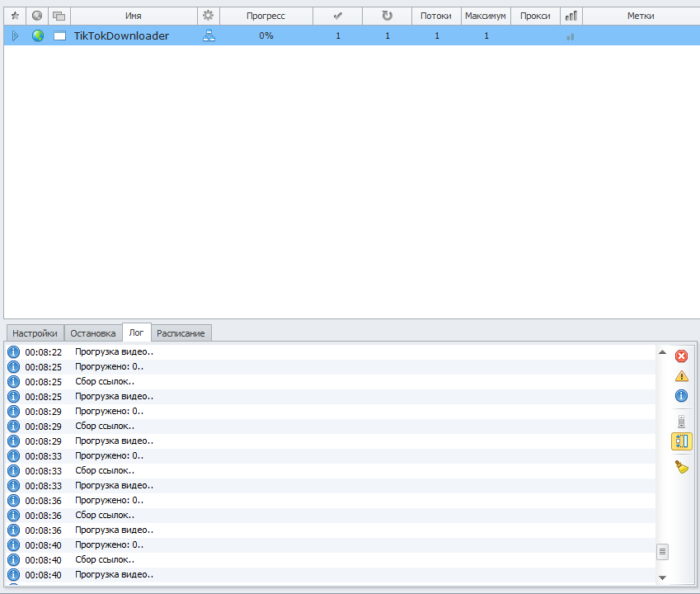Click info icon of 00:08:25 Сбор ссылок row
The height and width of the screenshot is (594, 700).
click(14, 382)
